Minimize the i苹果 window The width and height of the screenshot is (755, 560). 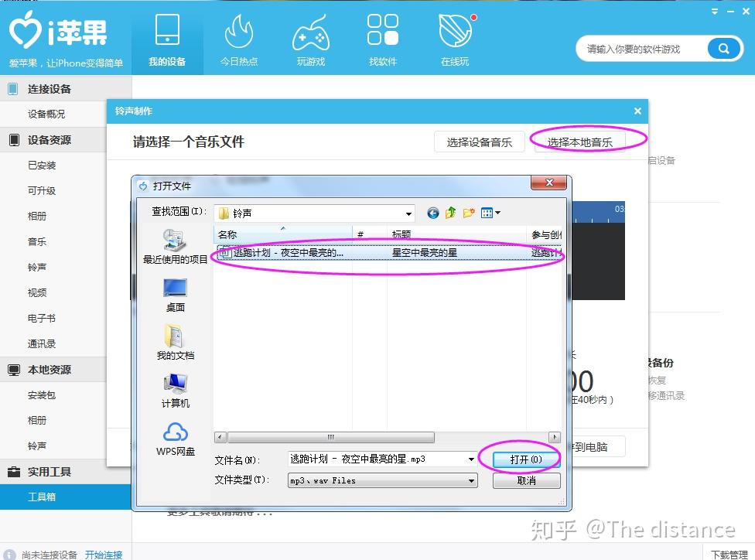730,11
